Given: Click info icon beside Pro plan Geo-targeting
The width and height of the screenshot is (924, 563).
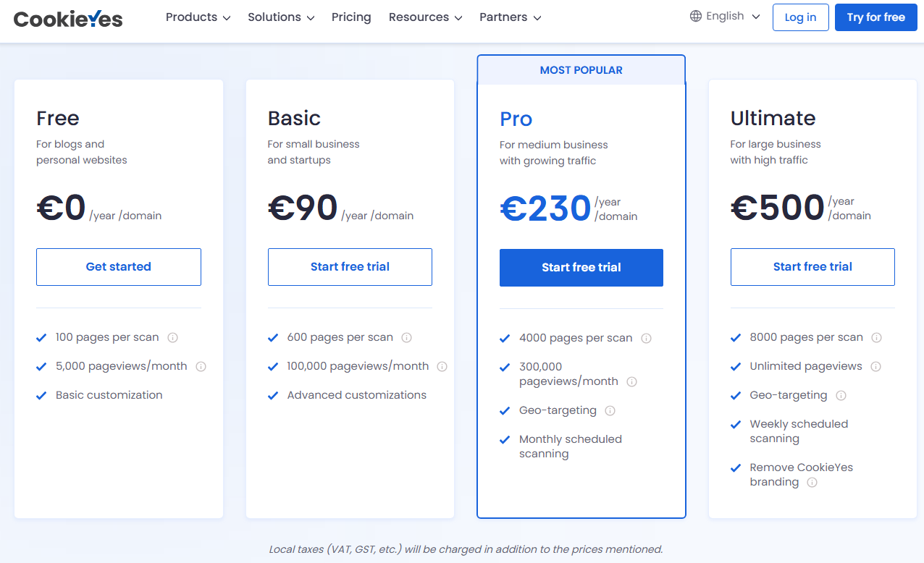Looking at the screenshot, I should coord(610,410).
